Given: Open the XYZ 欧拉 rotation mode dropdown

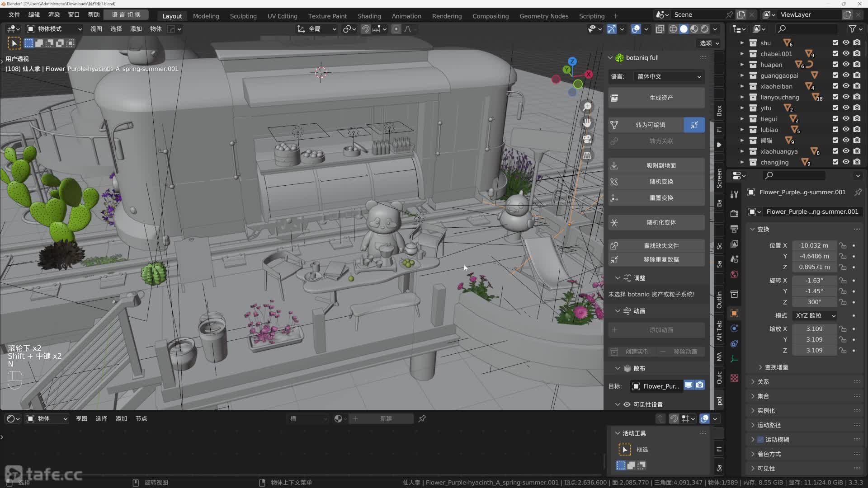Looking at the screenshot, I should pos(815,315).
